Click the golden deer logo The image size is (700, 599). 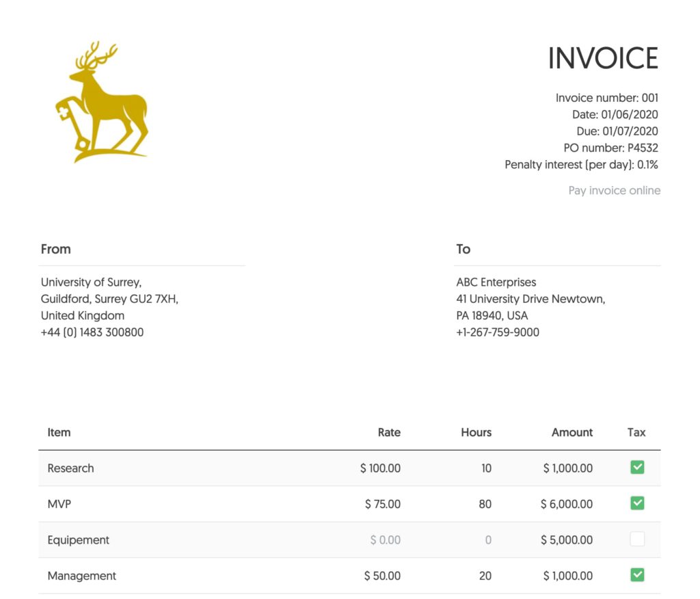[103, 99]
